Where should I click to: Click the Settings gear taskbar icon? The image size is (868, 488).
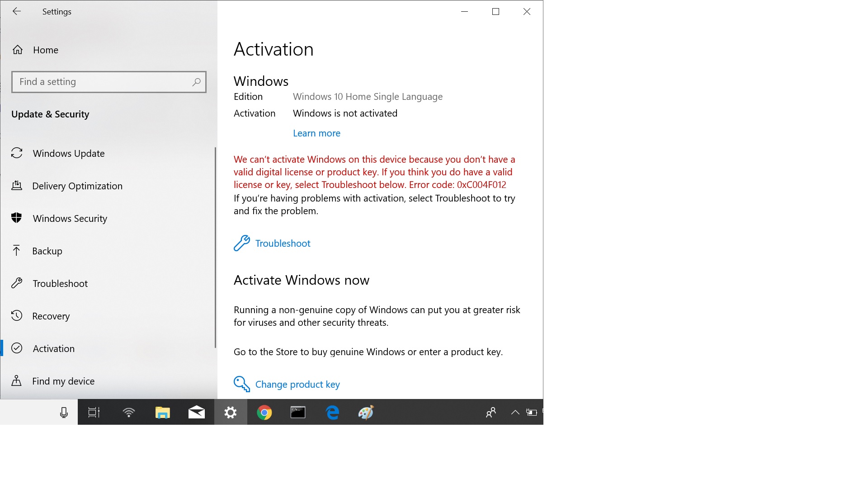click(x=231, y=413)
